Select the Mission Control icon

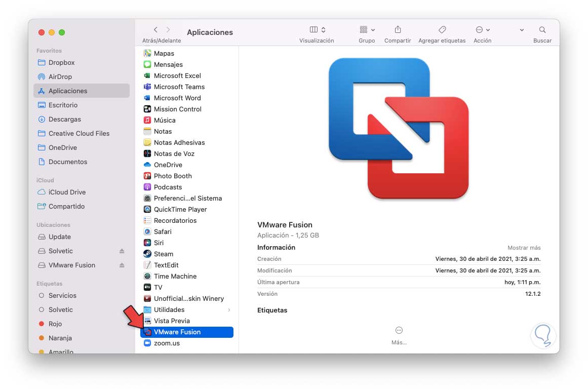(147, 109)
